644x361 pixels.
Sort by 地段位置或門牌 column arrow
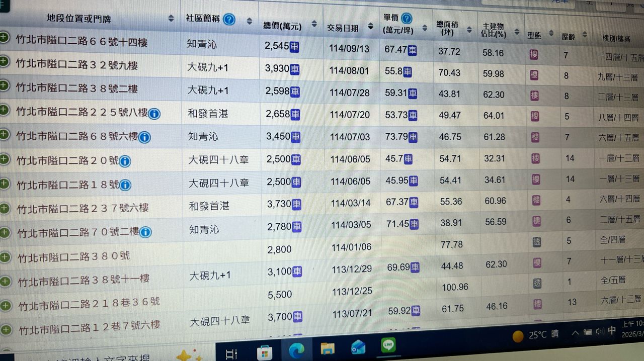171,19
